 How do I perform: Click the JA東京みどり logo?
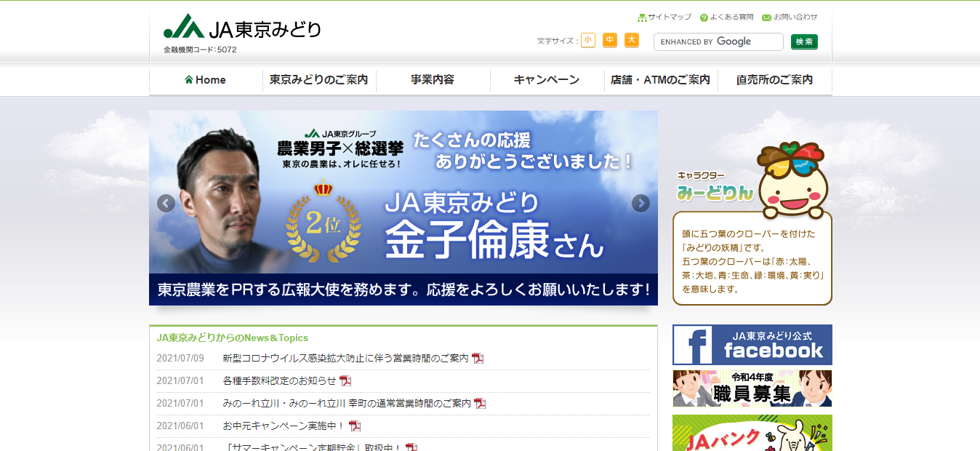click(242, 28)
